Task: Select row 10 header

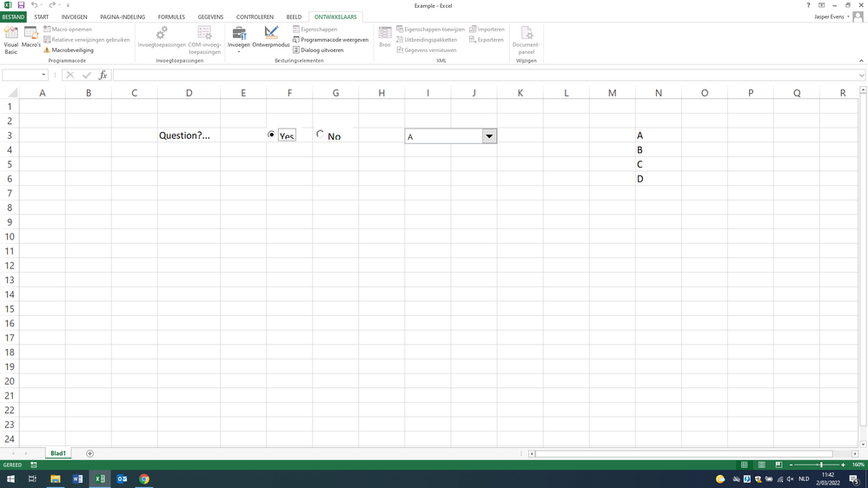Action: [x=10, y=236]
